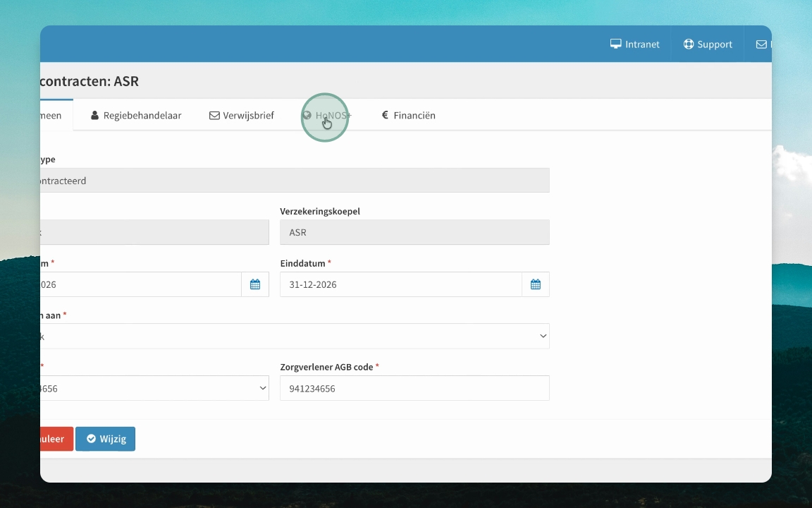Switch to the Regiebehandelaar tab
Image resolution: width=812 pixels, height=508 pixels.
[x=136, y=115]
